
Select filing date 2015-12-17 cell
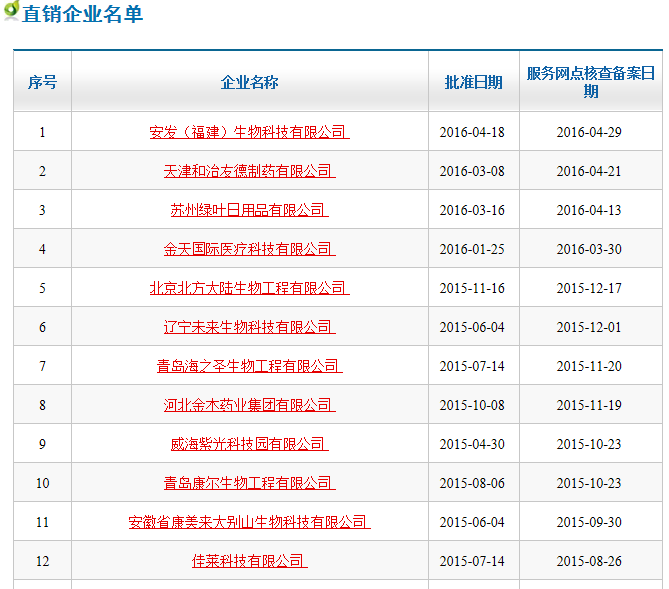pos(589,288)
